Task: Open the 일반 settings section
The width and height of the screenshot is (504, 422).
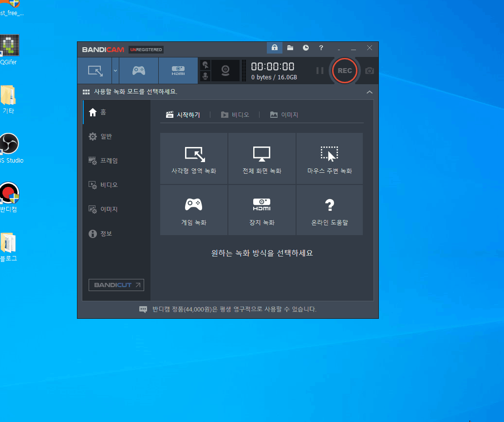Action: point(117,136)
